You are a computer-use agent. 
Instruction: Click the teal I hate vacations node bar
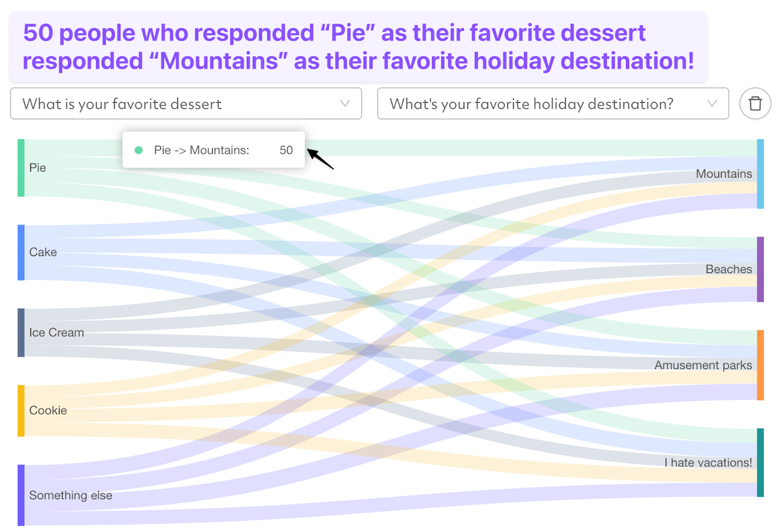point(760,463)
